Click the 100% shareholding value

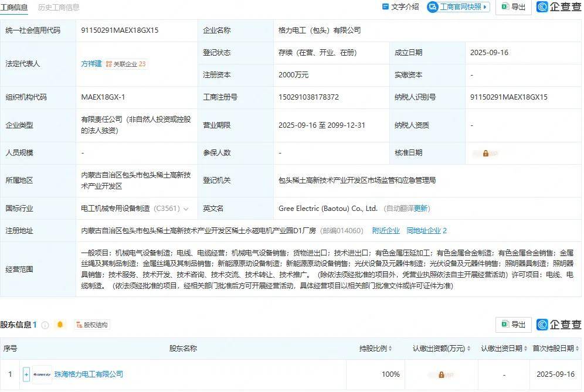[391, 374]
